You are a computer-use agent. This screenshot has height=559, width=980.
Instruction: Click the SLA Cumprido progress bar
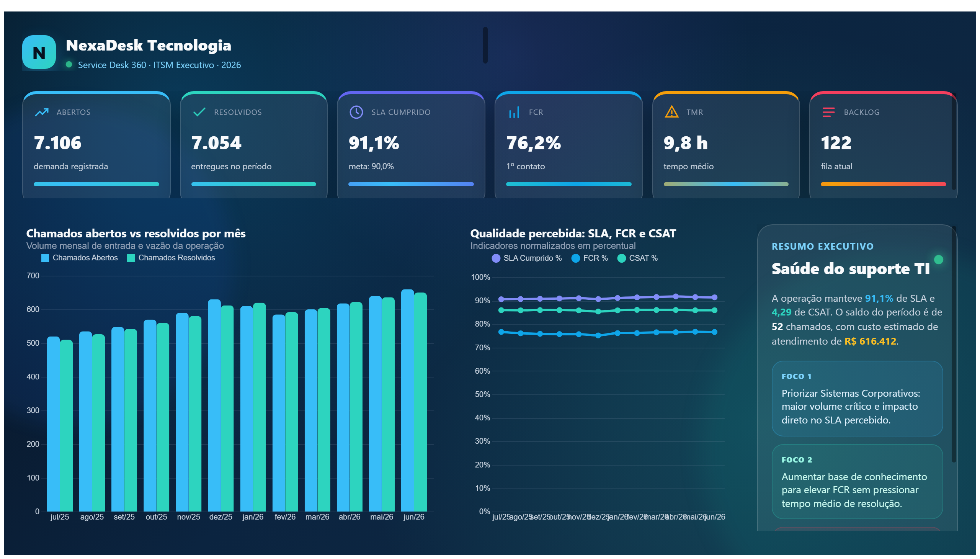click(x=411, y=184)
